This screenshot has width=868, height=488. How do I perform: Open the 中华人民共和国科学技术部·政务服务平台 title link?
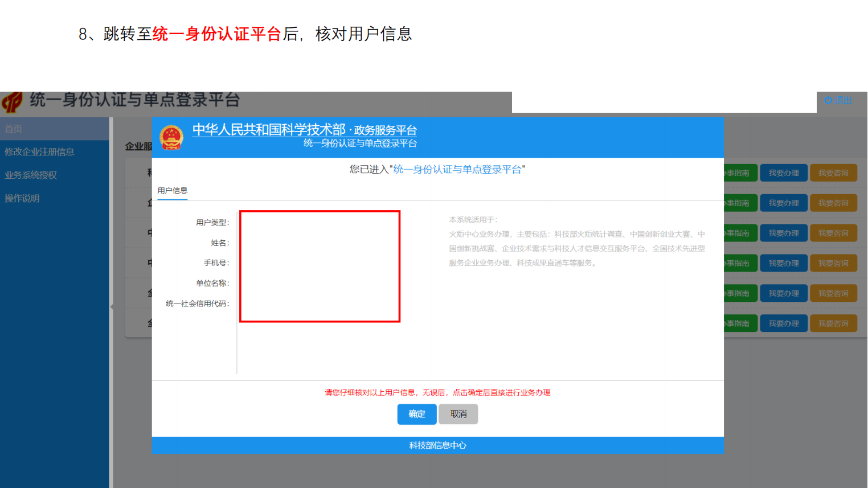tap(305, 130)
